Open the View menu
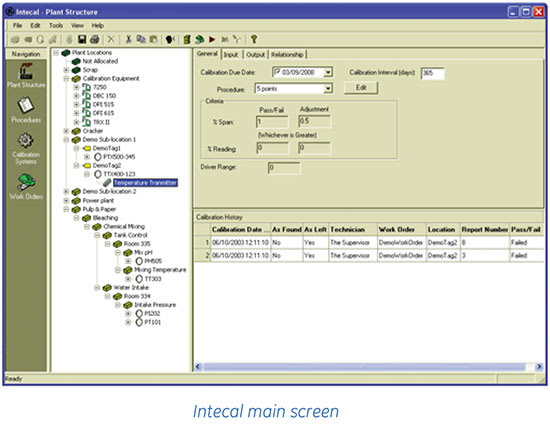 tap(77, 26)
